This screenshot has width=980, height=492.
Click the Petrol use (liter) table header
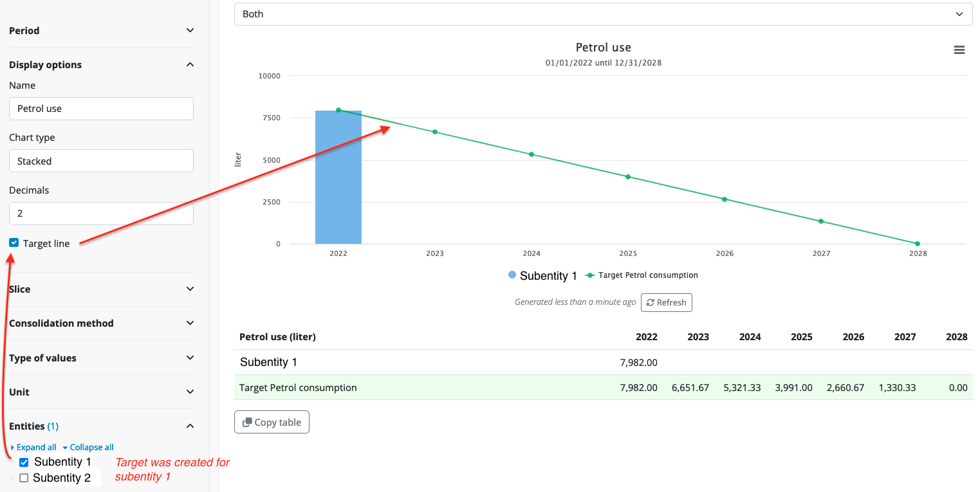point(277,337)
